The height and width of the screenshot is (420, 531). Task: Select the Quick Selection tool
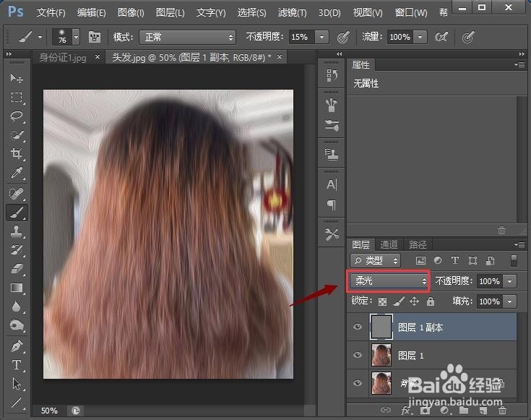coord(16,135)
